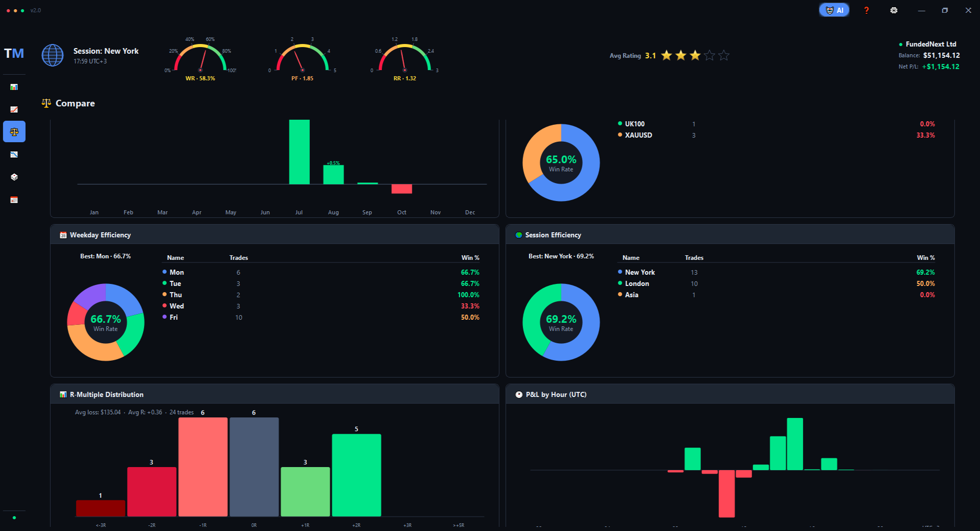Click the blue dot next to Mon
The height and width of the screenshot is (531, 980).
pos(165,272)
